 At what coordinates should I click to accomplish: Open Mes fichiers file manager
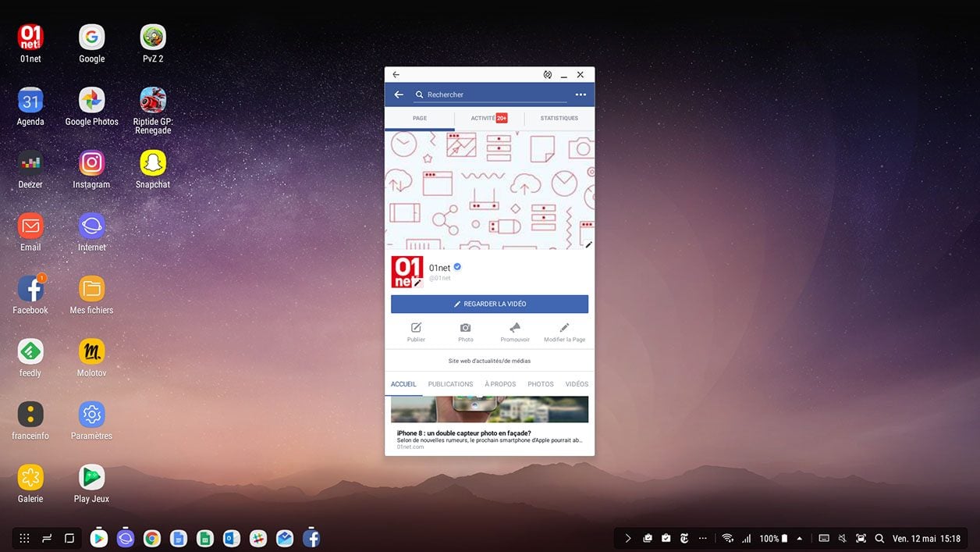pos(91,289)
